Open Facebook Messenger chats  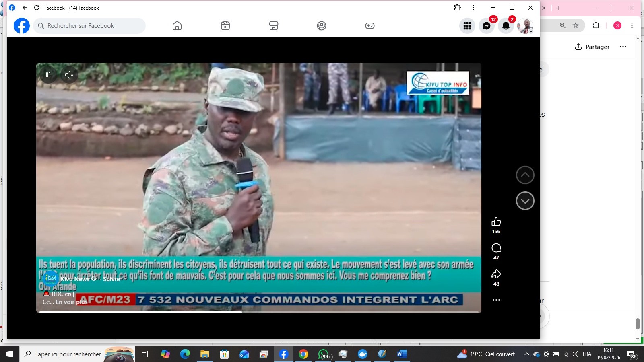487,26
